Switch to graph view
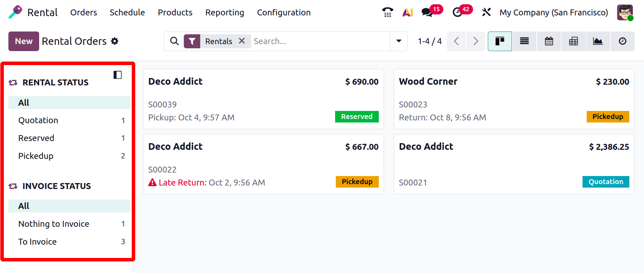 pyautogui.click(x=598, y=41)
